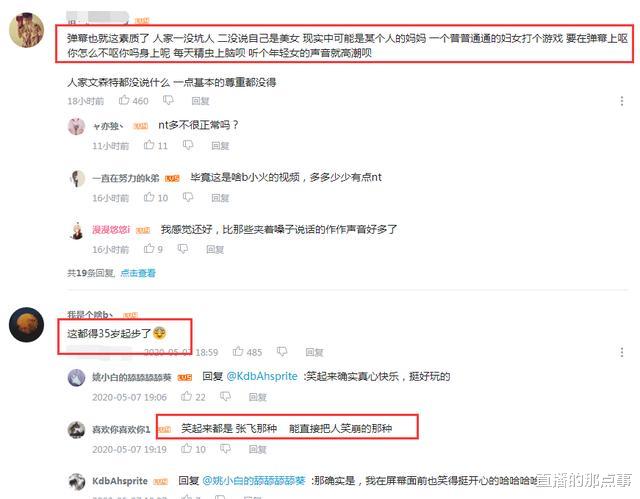Screen dimensions: 640x499
Task: Open more options menu for second comment
Action: (x=622, y=352)
